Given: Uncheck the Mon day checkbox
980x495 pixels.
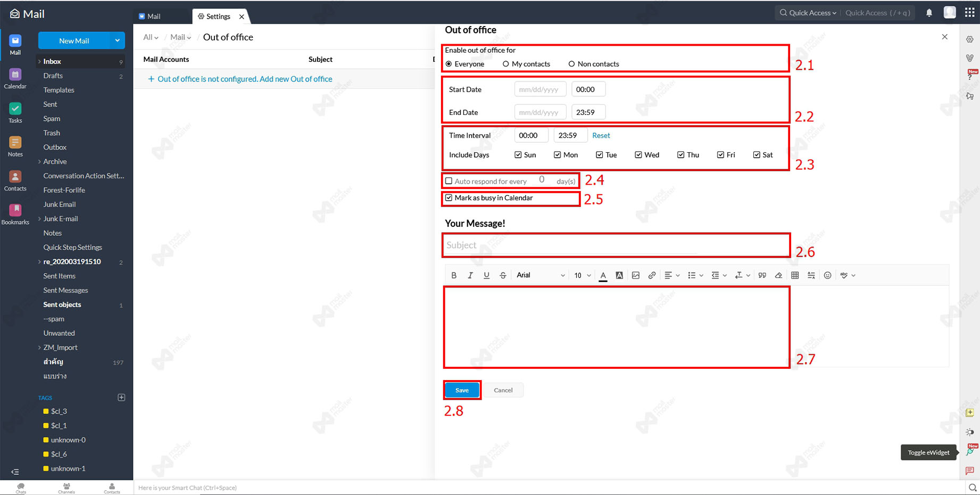Looking at the screenshot, I should [x=558, y=155].
